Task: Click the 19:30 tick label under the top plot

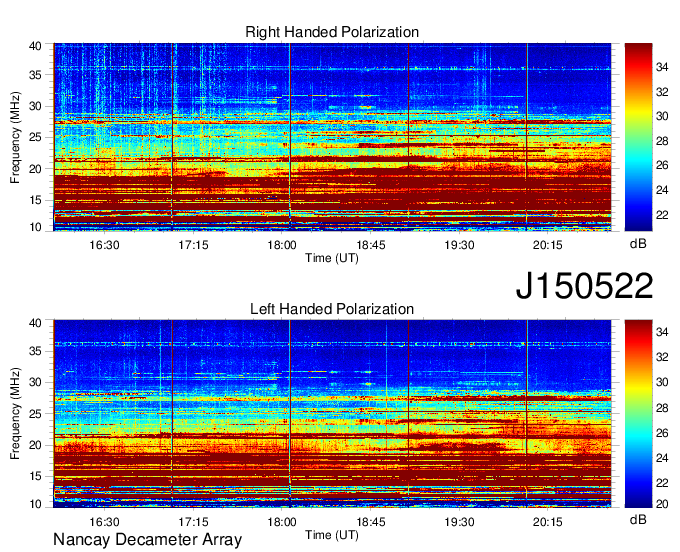Action: [459, 245]
